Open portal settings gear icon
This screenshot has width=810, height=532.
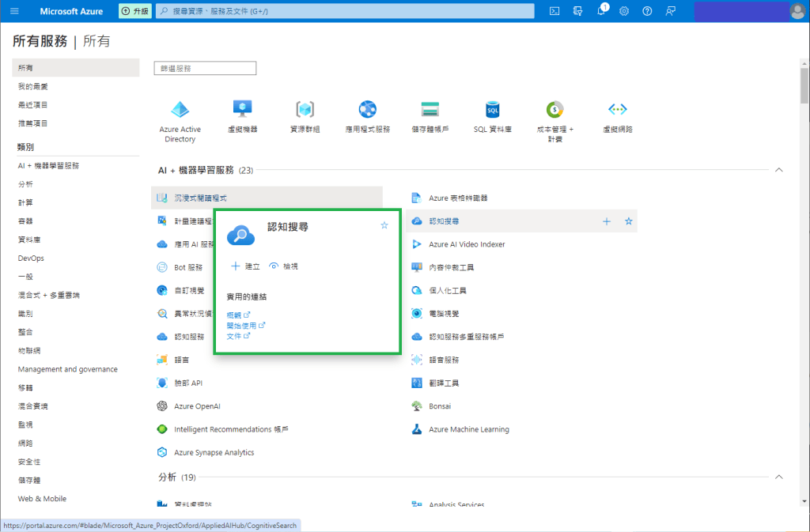click(624, 11)
